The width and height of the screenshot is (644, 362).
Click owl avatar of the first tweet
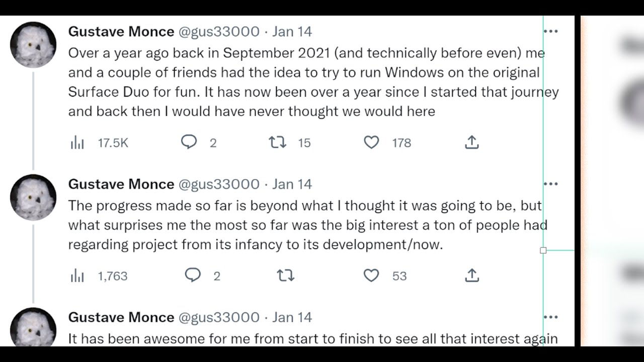pyautogui.click(x=33, y=45)
